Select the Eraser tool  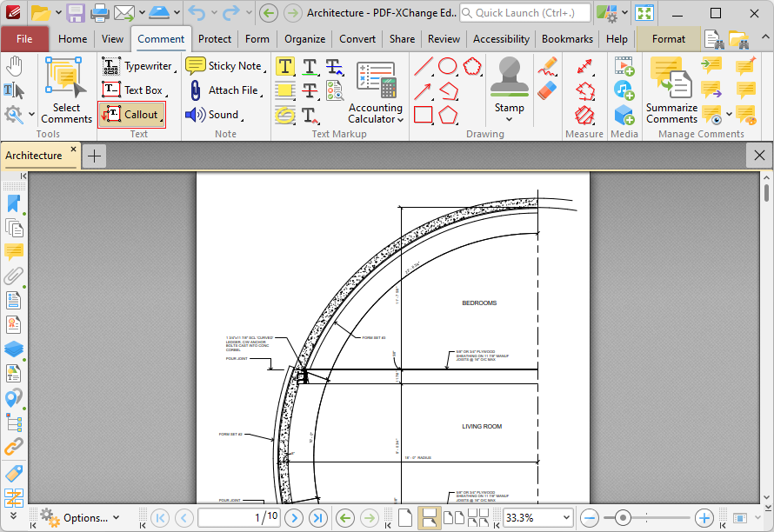coord(547,90)
